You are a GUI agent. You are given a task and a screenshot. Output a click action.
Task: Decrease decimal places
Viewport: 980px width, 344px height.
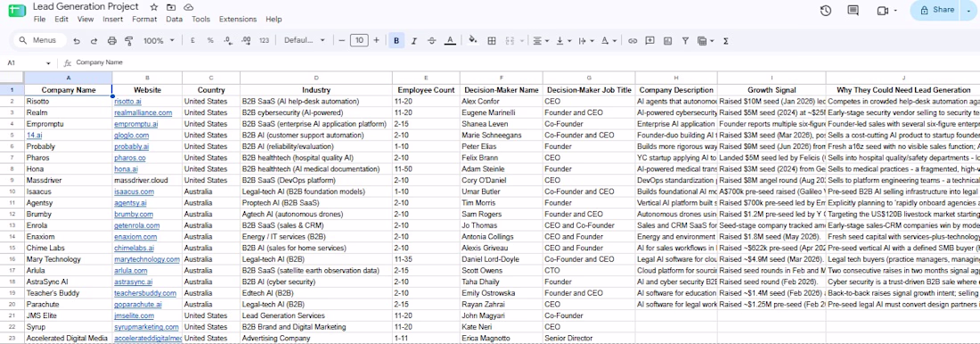tap(228, 41)
